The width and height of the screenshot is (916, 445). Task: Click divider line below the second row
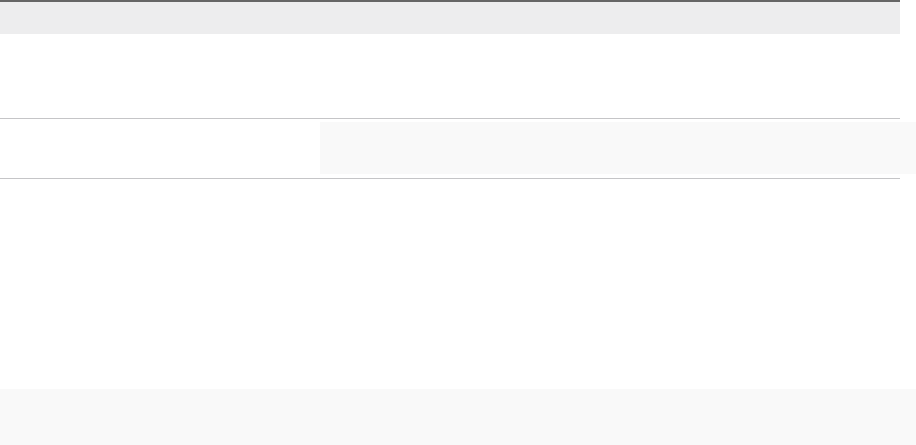click(450, 179)
